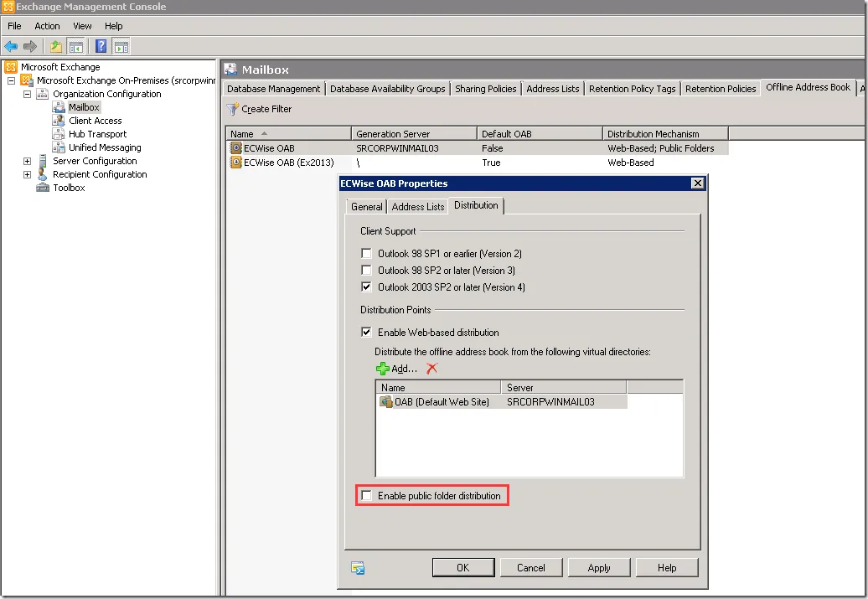Screen dimensions: 868x599
Task: Open Address Lists tab in OAB Properties
Action: pos(418,206)
